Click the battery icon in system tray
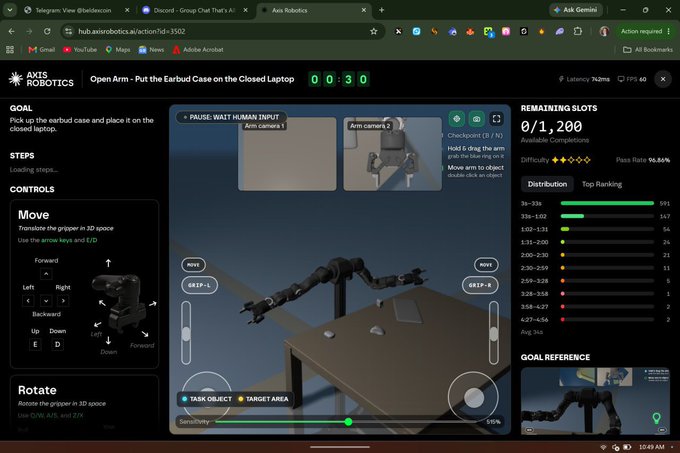This screenshot has width=680, height=453. coord(627,447)
